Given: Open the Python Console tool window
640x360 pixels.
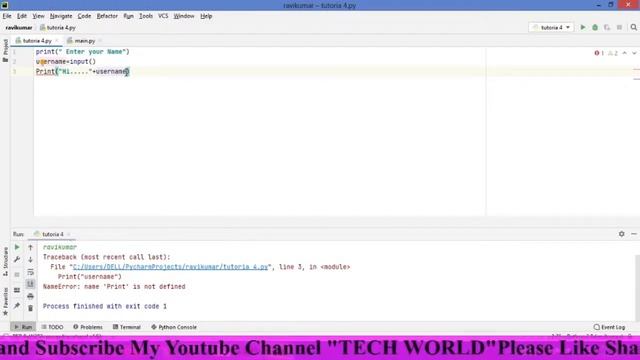Looking at the screenshot, I should [x=174, y=327].
